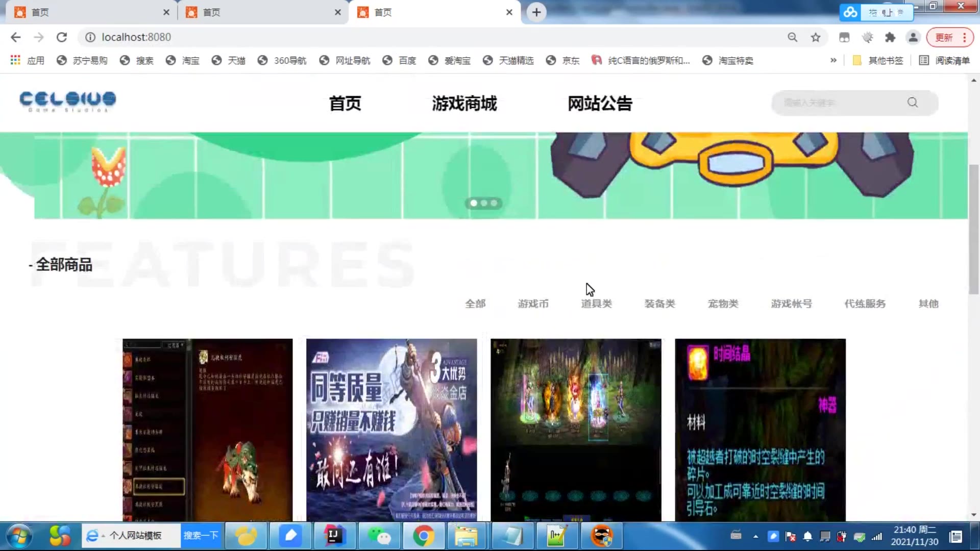980x551 pixels.
Task: Bookmark this page with the star icon
Action: 816,37
